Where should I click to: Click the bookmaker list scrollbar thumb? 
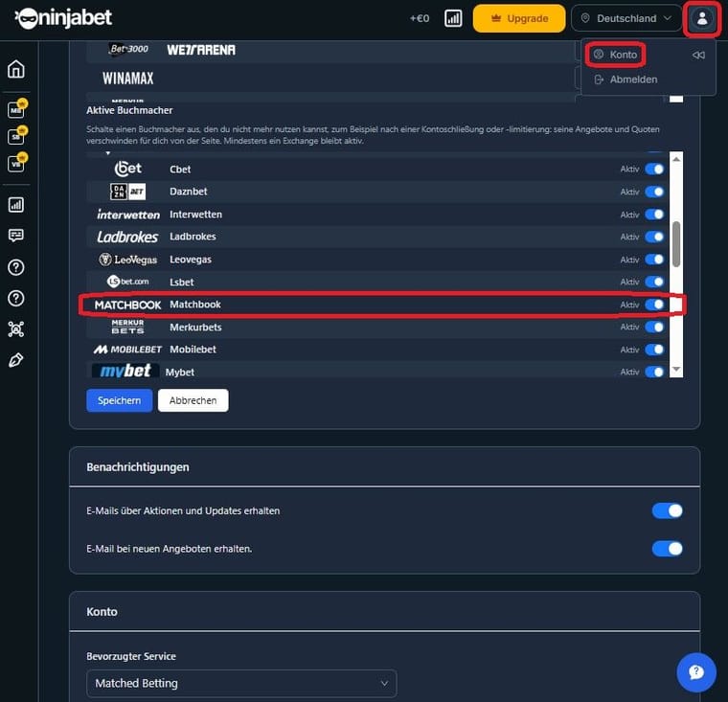point(676,244)
